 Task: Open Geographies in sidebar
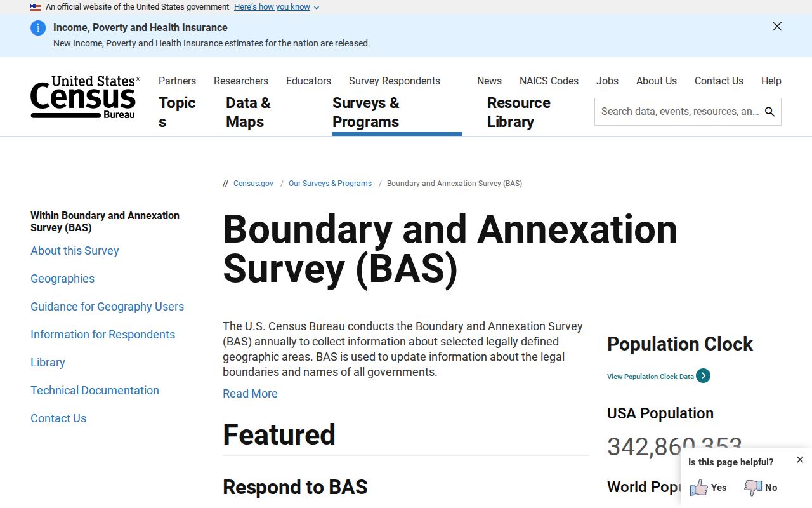(62, 279)
